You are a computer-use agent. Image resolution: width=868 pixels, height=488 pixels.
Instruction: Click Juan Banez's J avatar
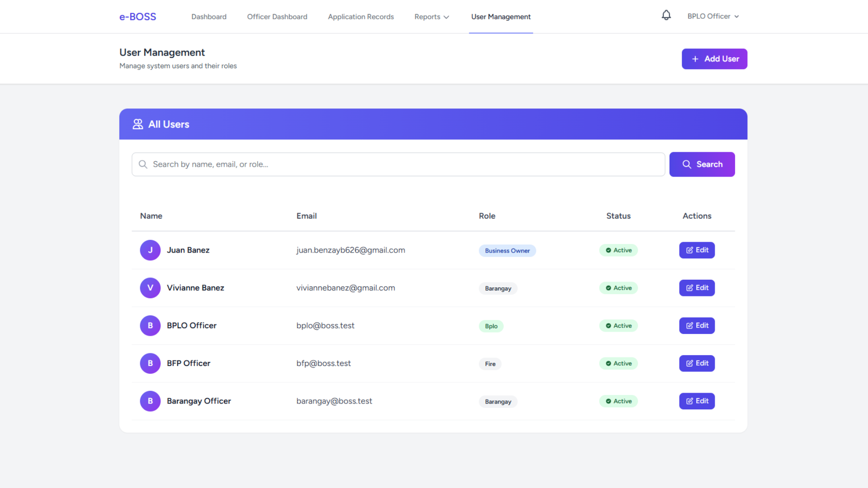pos(150,250)
